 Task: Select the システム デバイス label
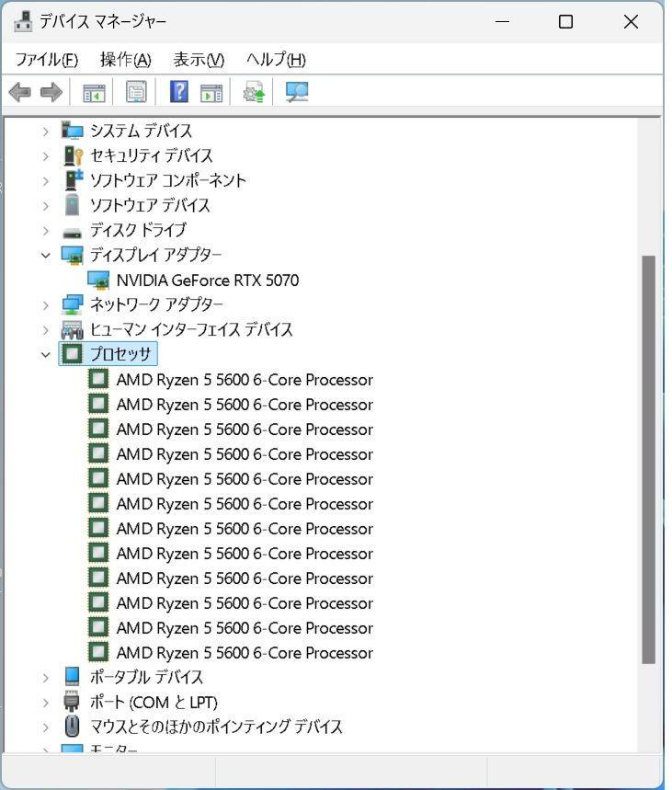point(141,131)
